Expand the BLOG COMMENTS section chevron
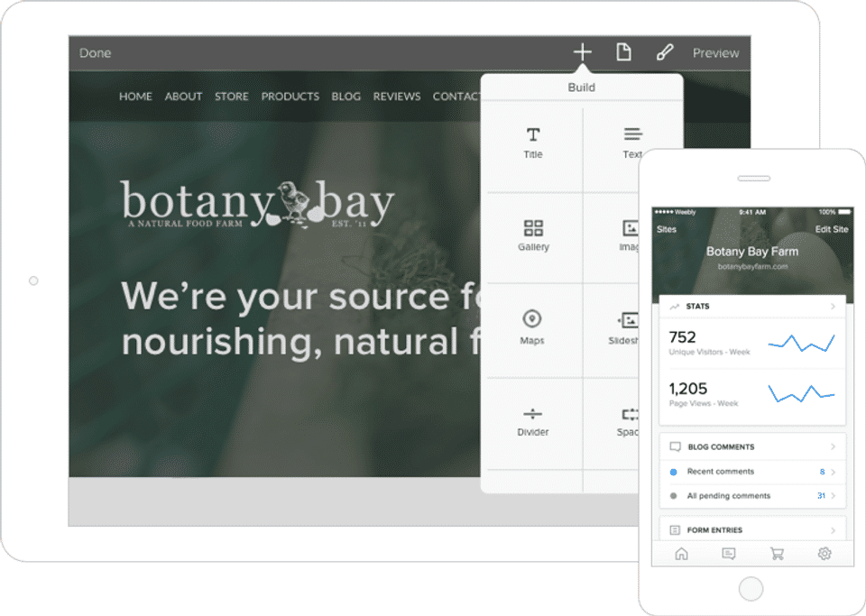 833,446
